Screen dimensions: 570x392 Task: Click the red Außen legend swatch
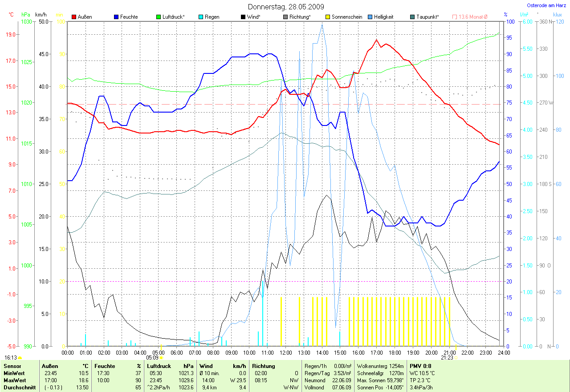tap(74, 17)
